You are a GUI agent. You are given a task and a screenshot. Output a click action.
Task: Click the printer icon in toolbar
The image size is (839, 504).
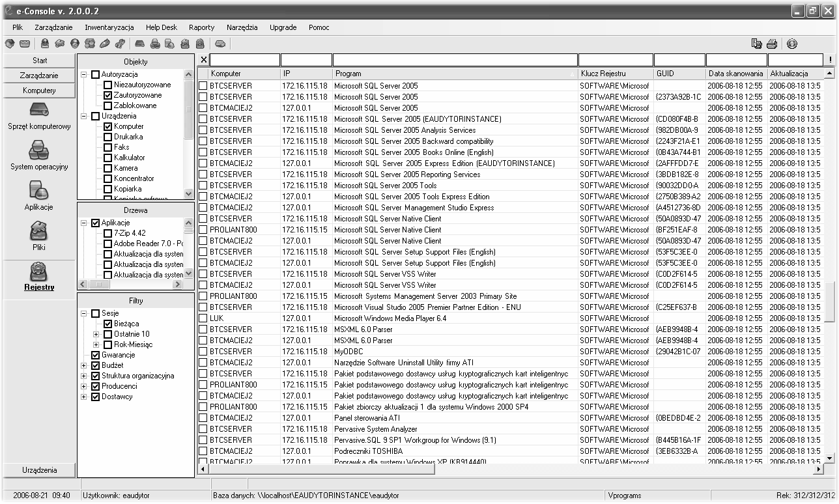tap(772, 44)
